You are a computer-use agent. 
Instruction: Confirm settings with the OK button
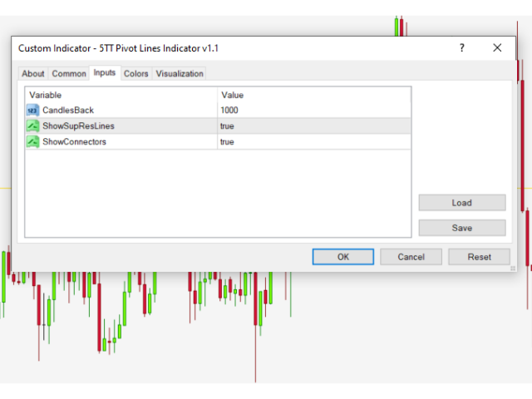click(x=343, y=257)
